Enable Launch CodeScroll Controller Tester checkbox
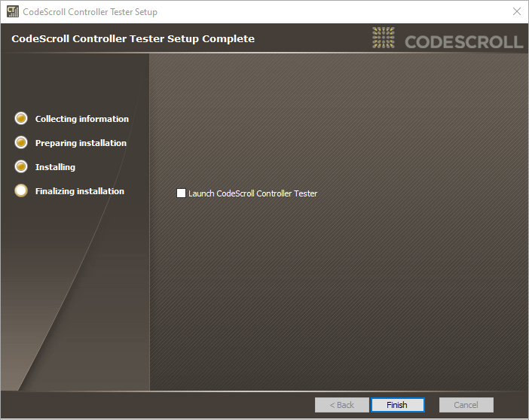Screen dimensions: 529x420 pos(181,193)
